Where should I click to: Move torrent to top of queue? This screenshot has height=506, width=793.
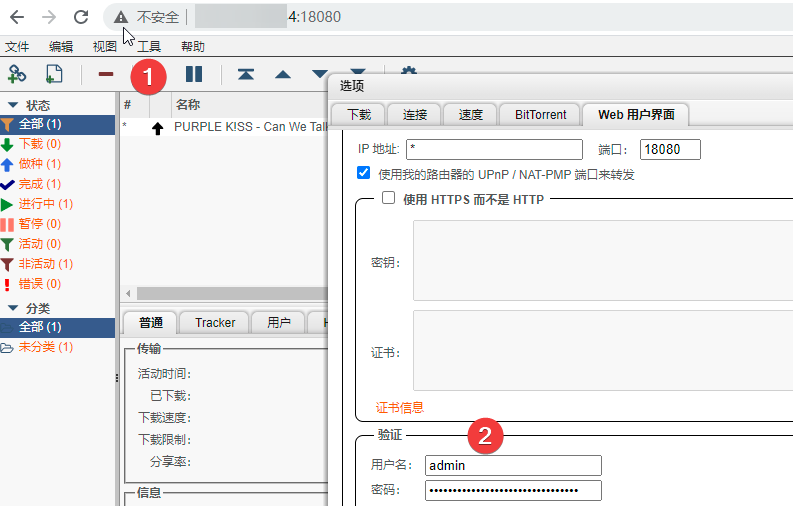pos(245,74)
